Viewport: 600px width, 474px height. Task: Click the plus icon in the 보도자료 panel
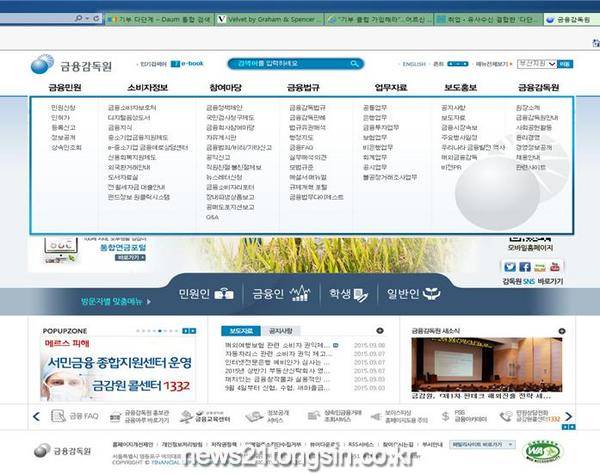tap(380, 331)
